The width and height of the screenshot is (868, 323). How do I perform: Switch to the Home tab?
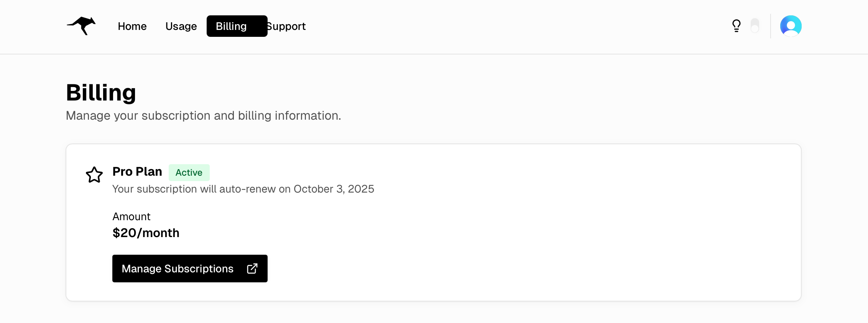pos(132,26)
